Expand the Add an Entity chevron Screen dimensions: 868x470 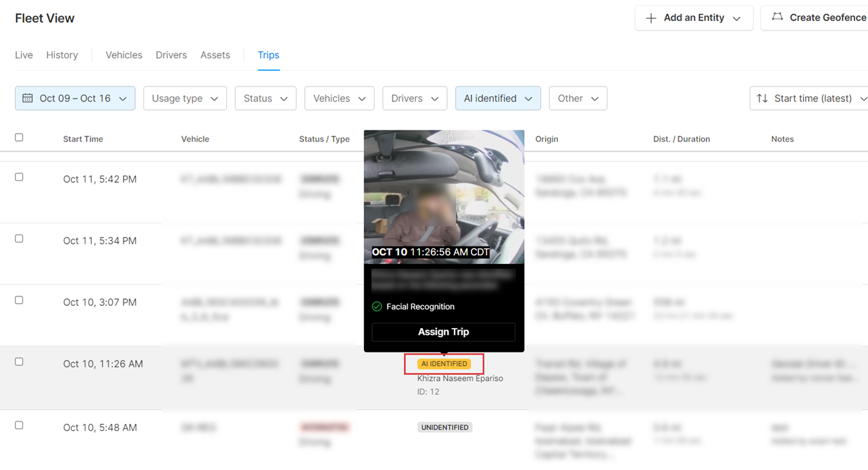pos(737,18)
